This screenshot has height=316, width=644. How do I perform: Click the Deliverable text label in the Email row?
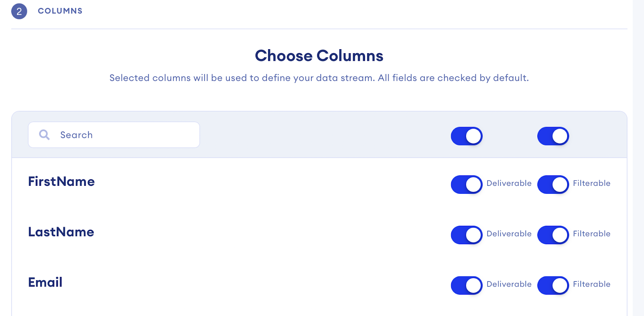point(509,284)
